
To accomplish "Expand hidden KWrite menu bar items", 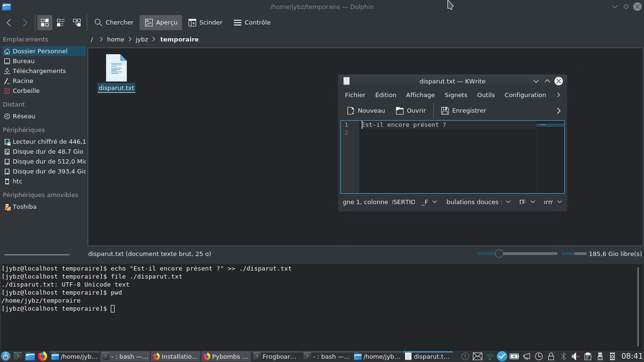I will 559,95.
